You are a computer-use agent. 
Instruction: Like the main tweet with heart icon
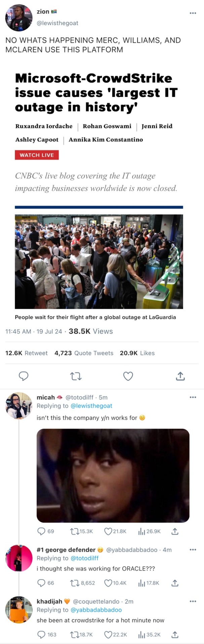tap(128, 376)
